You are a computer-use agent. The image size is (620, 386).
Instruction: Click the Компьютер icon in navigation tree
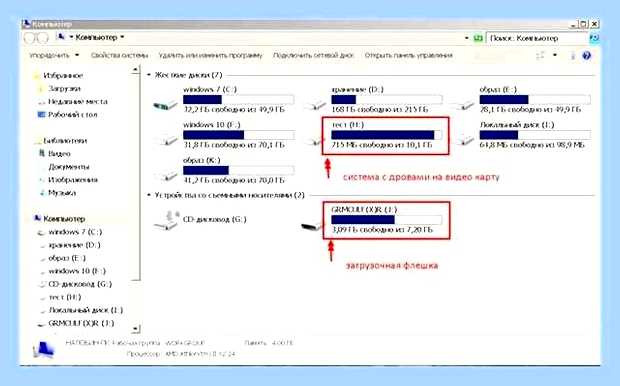(38, 218)
